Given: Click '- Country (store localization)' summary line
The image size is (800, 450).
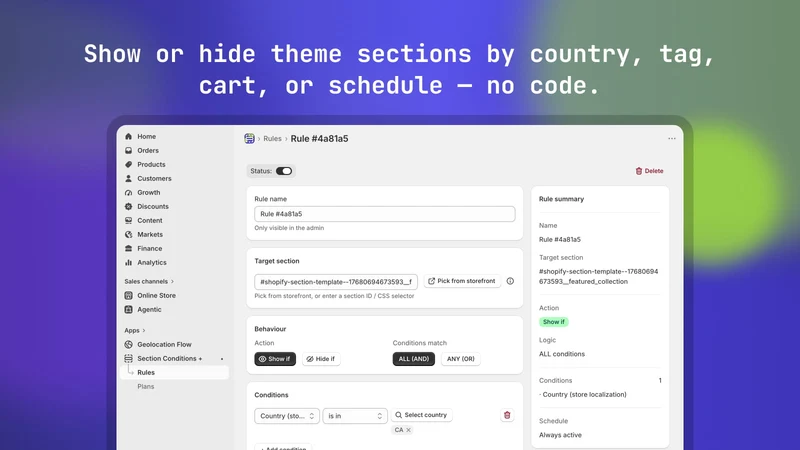Looking at the screenshot, I should (x=583, y=394).
